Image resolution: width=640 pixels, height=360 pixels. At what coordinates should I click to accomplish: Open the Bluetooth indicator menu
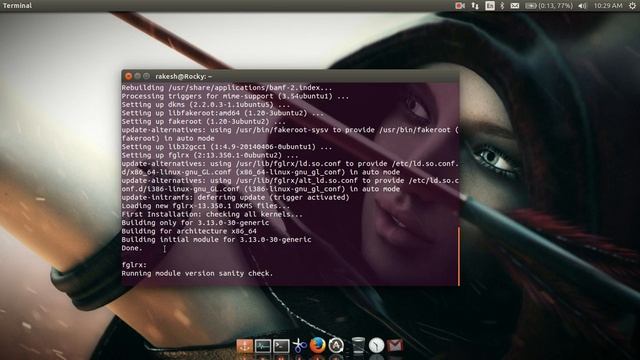pos(502,6)
